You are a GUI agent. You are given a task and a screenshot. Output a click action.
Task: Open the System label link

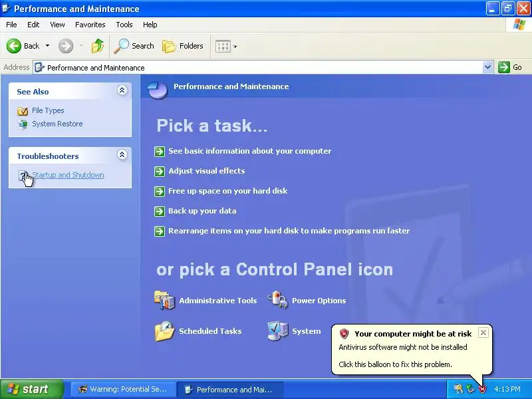point(307,331)
